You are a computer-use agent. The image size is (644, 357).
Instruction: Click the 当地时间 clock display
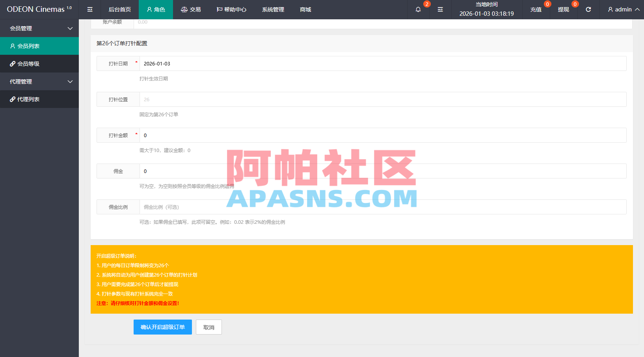(487, 9)
